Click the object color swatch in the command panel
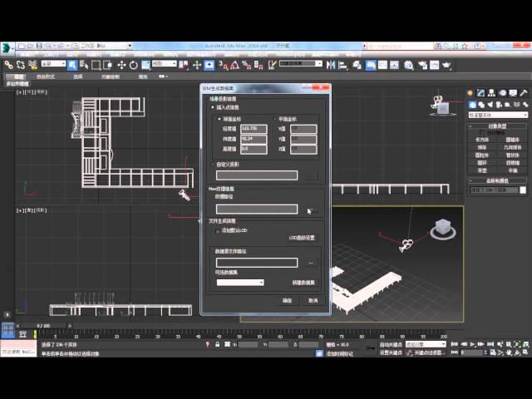The height and width of the screenshot is (399, 532). [x=523, y=190]
